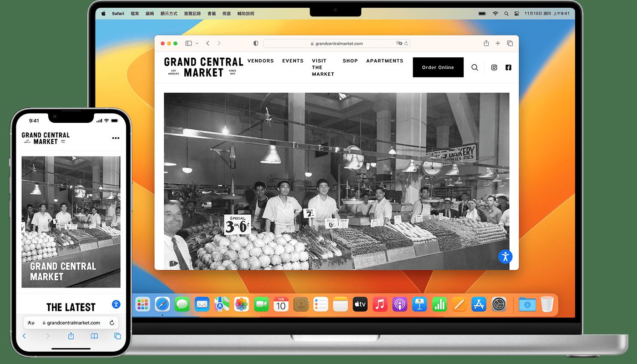
Task: Toggle the Safari sidebar
Action: pyautogui.click(x=188, y=43)
